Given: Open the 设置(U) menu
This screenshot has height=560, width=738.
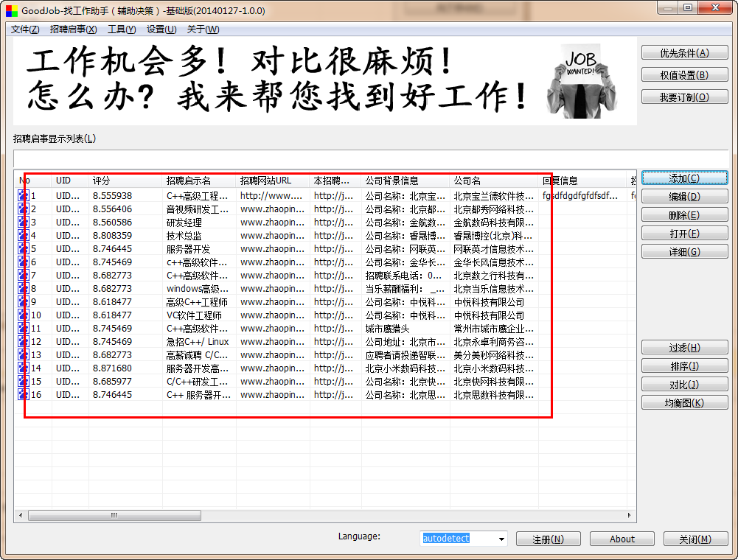Looking at the screenshot, I should (x=161, y=29).
